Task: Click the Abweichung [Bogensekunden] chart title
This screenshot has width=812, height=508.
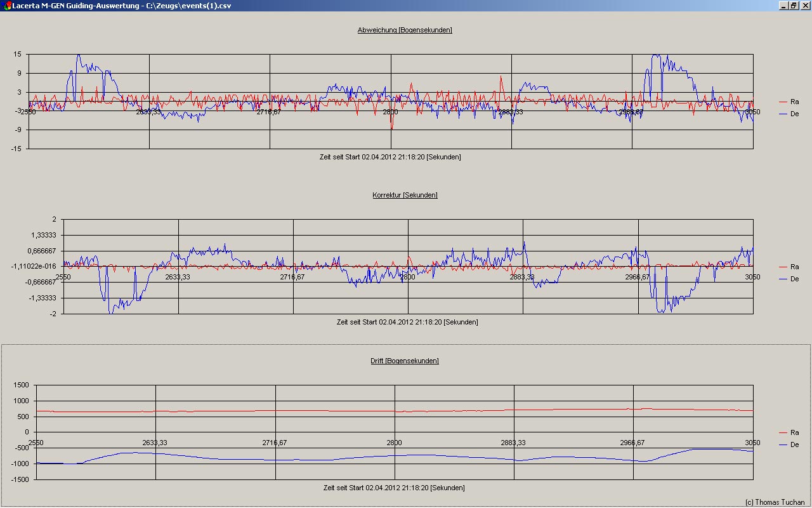Action: tap(405, 30)
